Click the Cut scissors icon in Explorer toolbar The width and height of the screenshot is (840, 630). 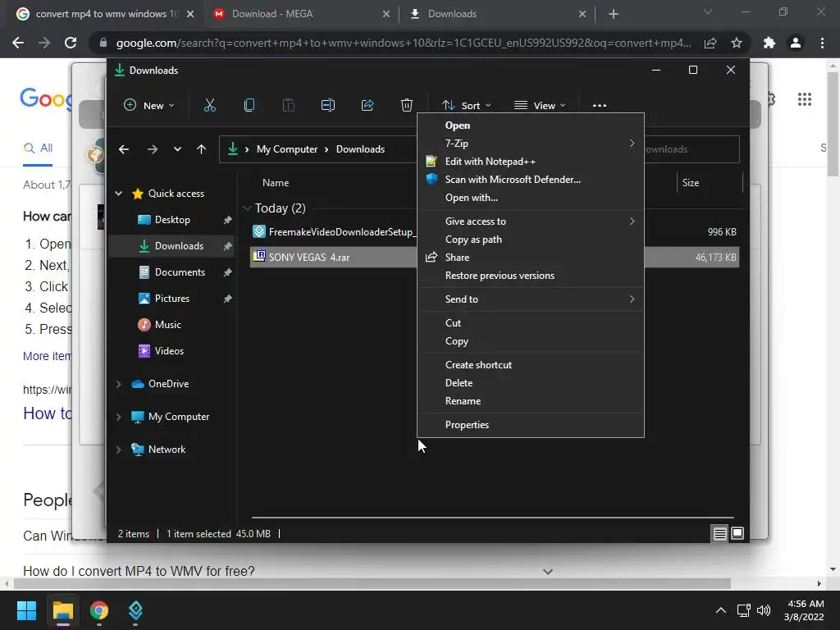[x=210, y=105]
